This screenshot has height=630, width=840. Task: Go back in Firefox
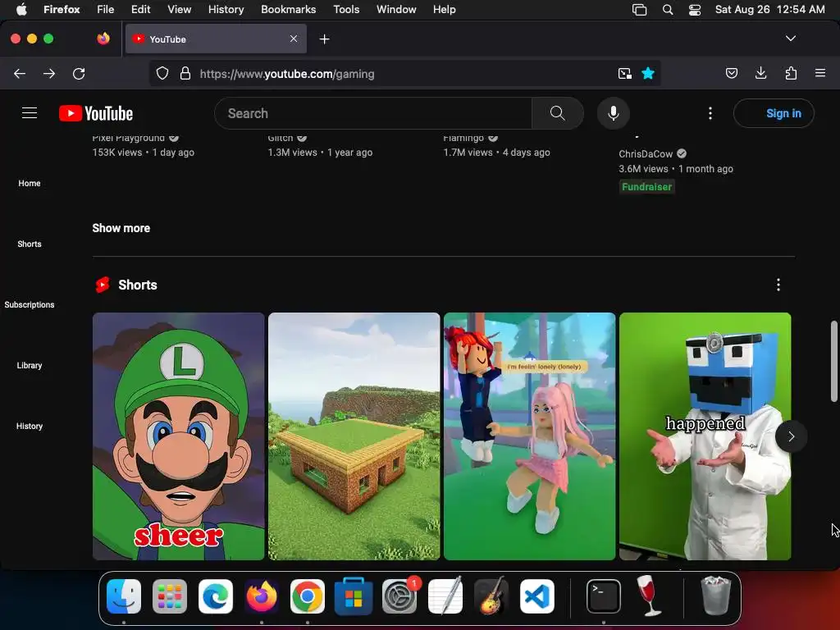[20, 73]
